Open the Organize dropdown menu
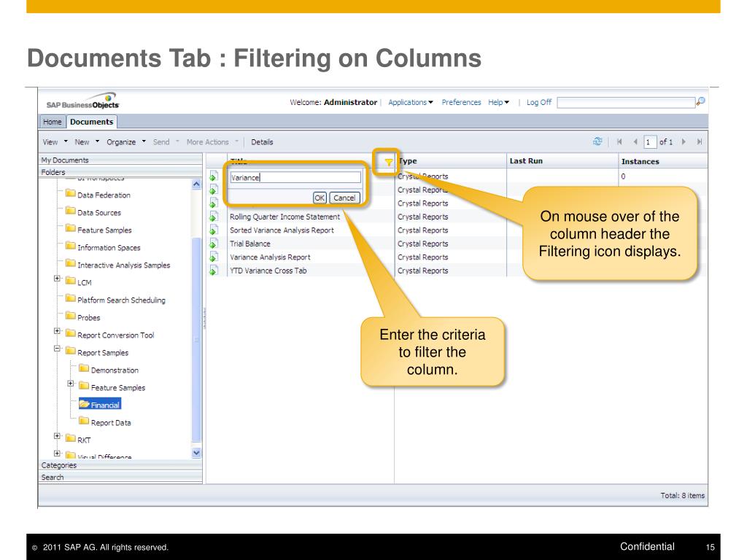 click(x=125, y=142)
